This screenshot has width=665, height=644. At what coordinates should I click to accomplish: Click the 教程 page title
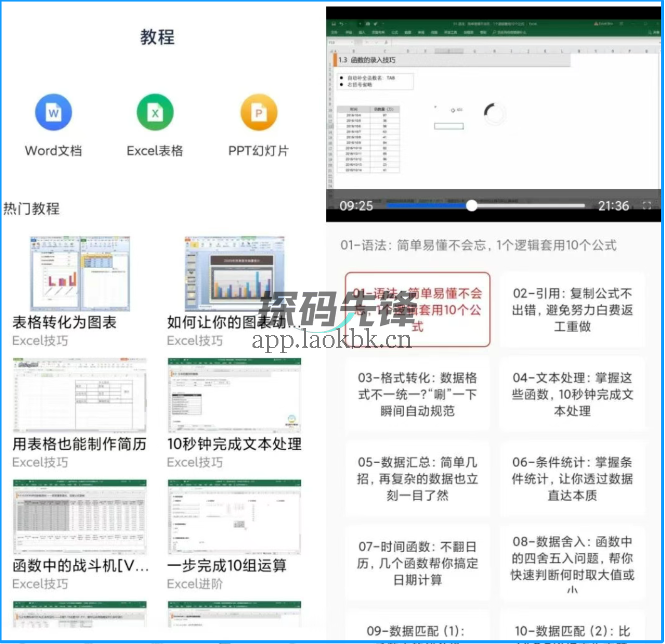point(157,37)
